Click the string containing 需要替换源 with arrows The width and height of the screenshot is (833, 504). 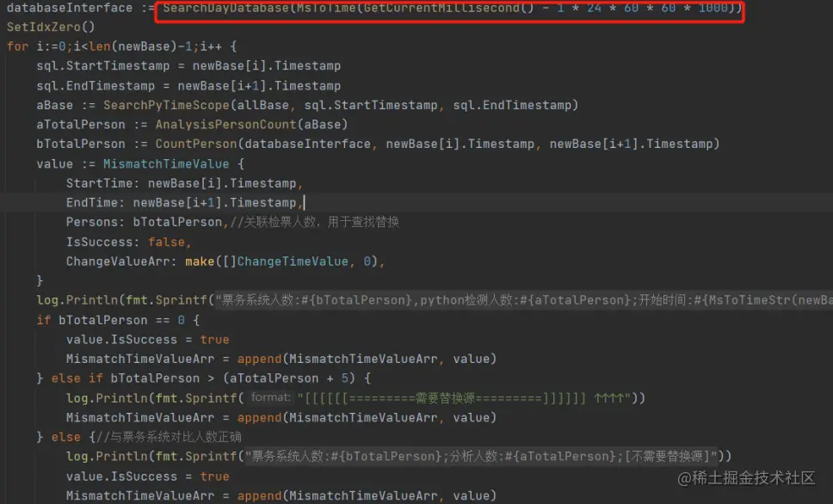464,398
